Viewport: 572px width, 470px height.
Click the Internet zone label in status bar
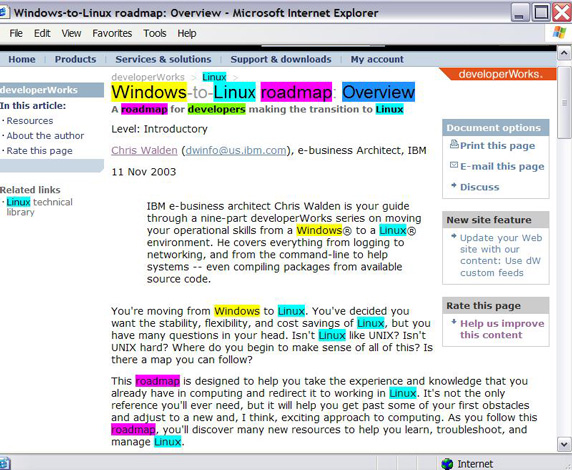tap(475, 464)
